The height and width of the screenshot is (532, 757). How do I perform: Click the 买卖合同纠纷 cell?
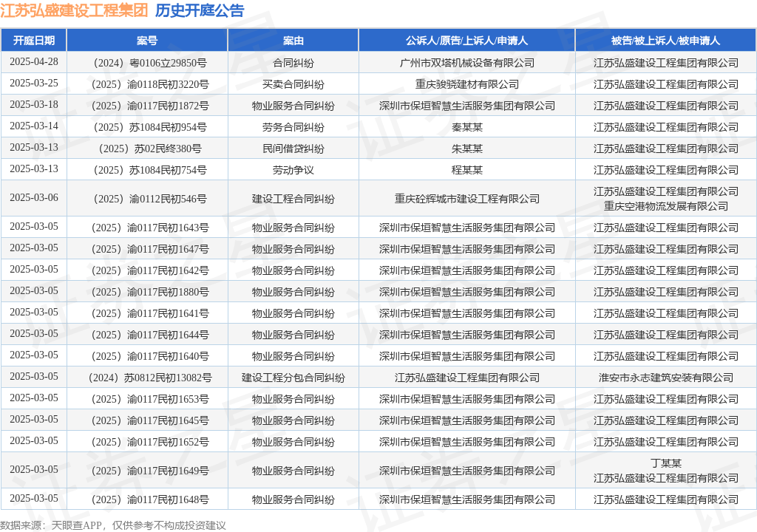pyautogui.click(x=293, y=84)
